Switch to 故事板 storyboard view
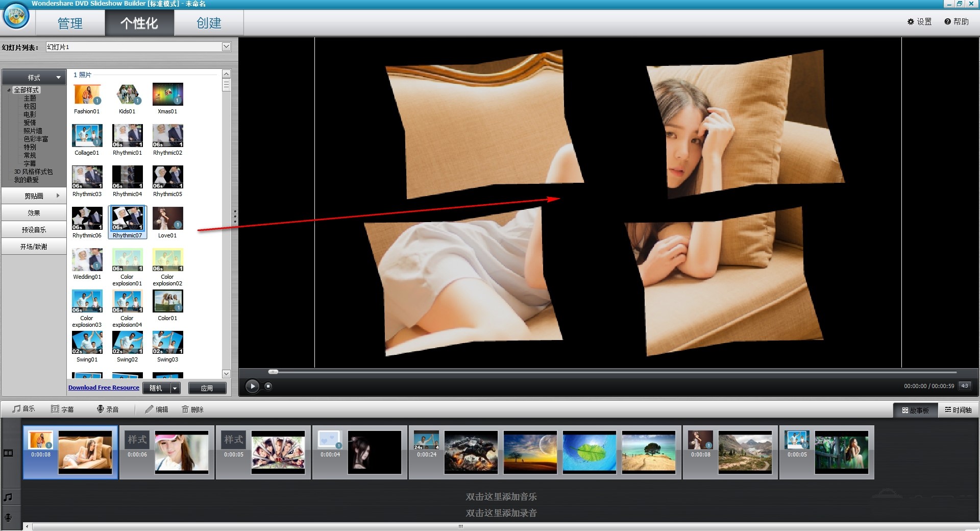Viewport: 980px width, 531px height. point(915,410)
